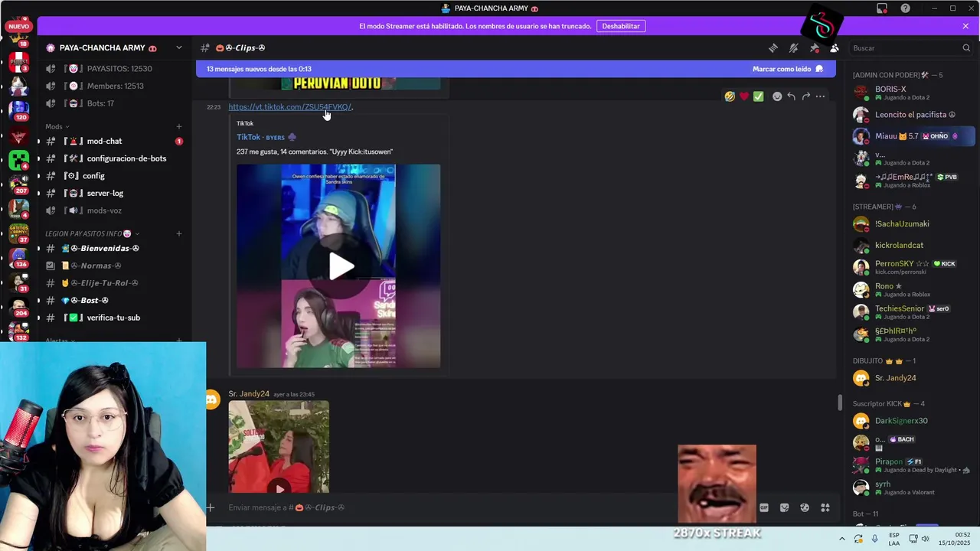Click the plus attach icon beside message box
The width and height of the screenshot is (980, 551).
(x=211, y=507)
